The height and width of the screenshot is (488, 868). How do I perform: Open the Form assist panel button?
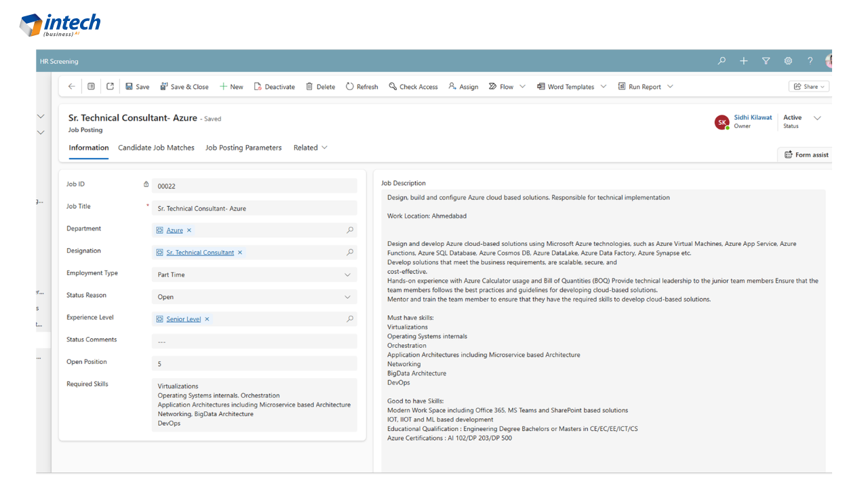tap(806, 155)
